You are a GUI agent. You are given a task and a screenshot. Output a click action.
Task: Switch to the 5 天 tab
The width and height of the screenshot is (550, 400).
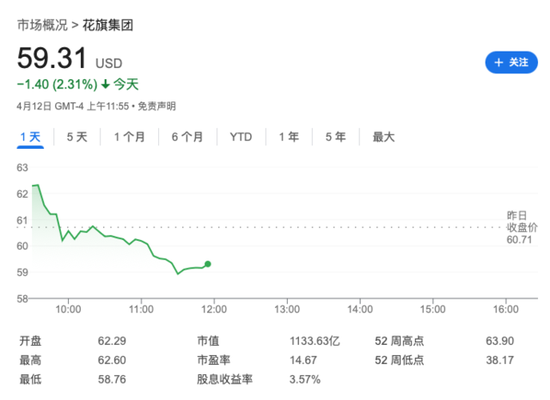coord(77,137)
